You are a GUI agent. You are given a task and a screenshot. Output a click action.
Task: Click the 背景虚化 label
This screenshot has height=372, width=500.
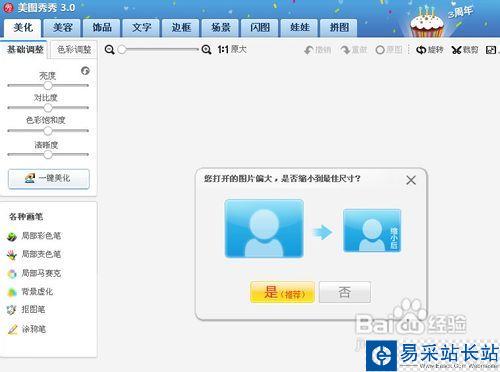37,292
